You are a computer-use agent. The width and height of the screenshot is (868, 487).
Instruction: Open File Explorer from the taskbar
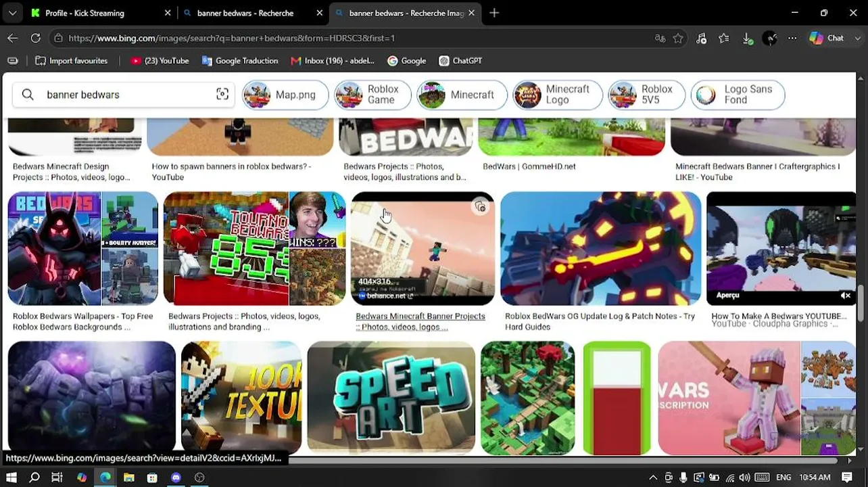tap(128, 478)
